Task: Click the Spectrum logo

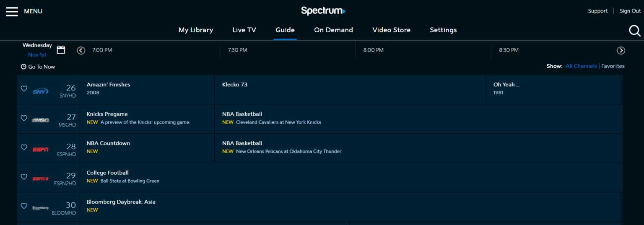Action: click(x=323, y=11)
